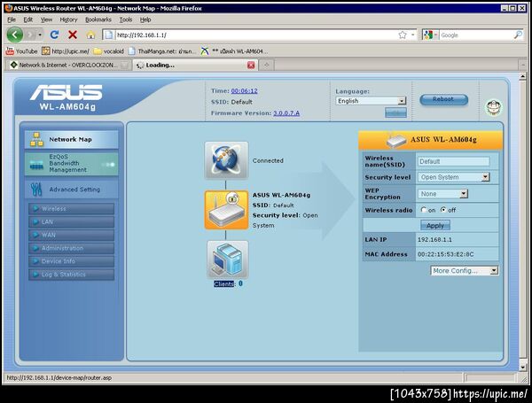Open the Language dropdown

pyautogui.click(x=371, y=101)
